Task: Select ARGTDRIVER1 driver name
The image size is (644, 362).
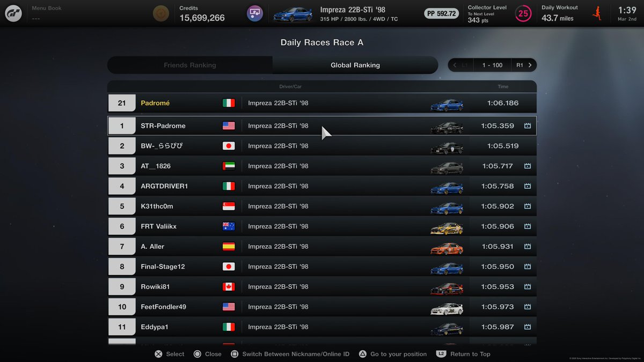Action: pos(164,186)
